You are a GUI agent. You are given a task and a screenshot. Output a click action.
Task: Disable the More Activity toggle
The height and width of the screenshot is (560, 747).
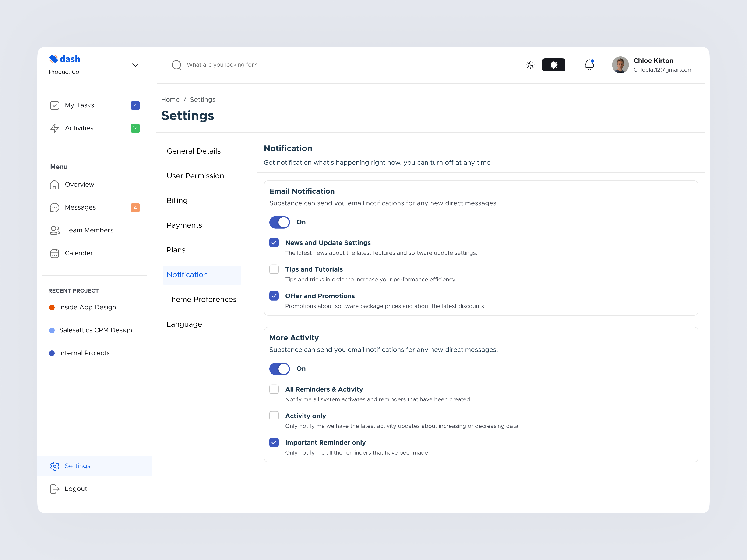point(279,369)
